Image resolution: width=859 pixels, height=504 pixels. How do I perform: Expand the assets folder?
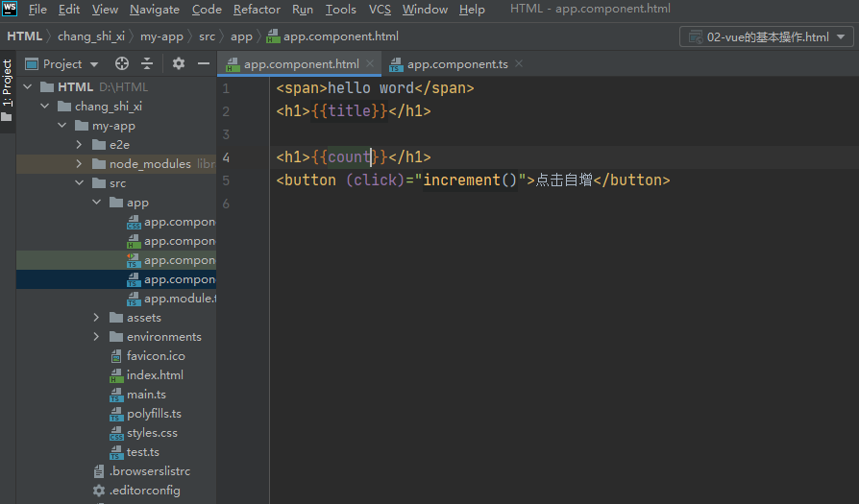[x=97, y=318]
